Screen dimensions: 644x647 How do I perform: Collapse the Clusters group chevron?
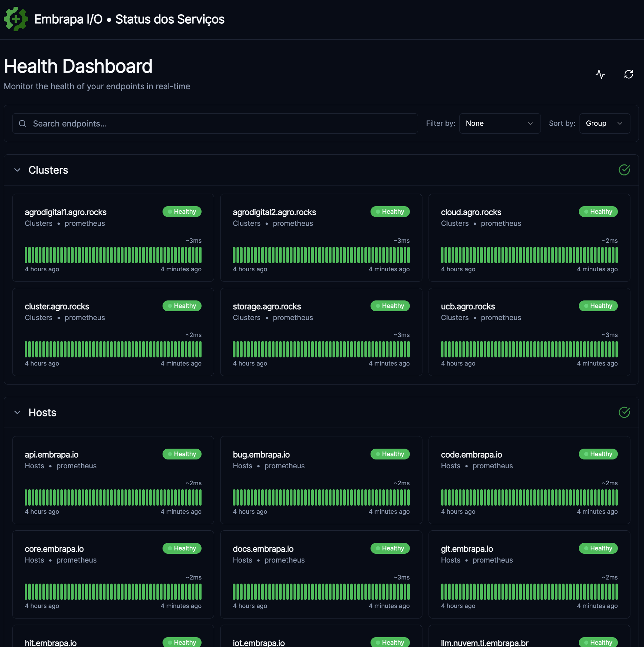pos(17,170)
